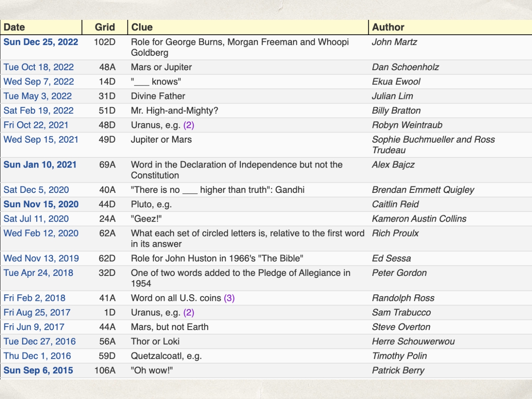Click the (2) count beside Fri Oct 22, 2021 clue

click(189, 125)
